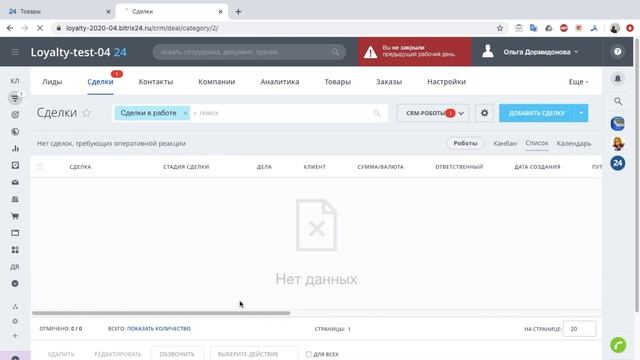
Task: Bookmark page with address bar star
Action: click(500, 28)
